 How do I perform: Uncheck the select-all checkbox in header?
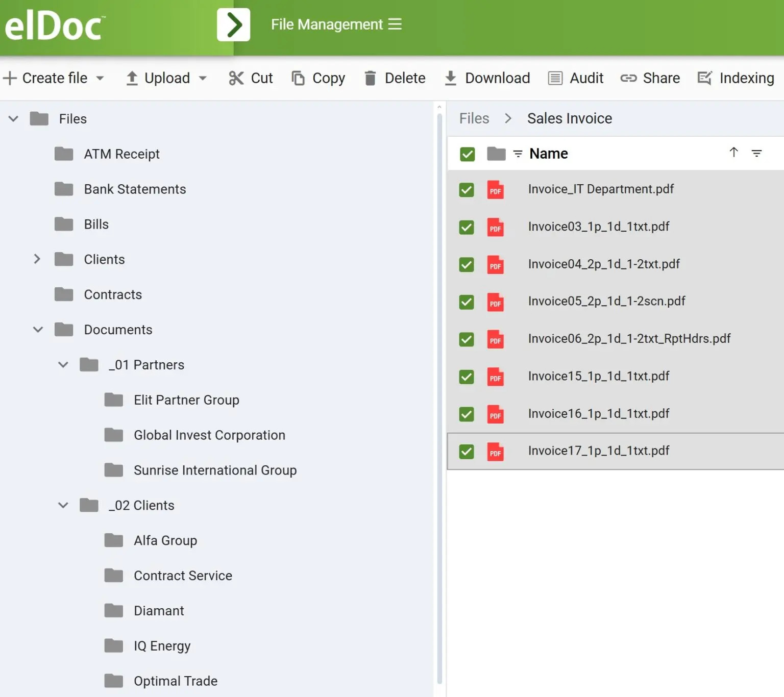(467, 154)
